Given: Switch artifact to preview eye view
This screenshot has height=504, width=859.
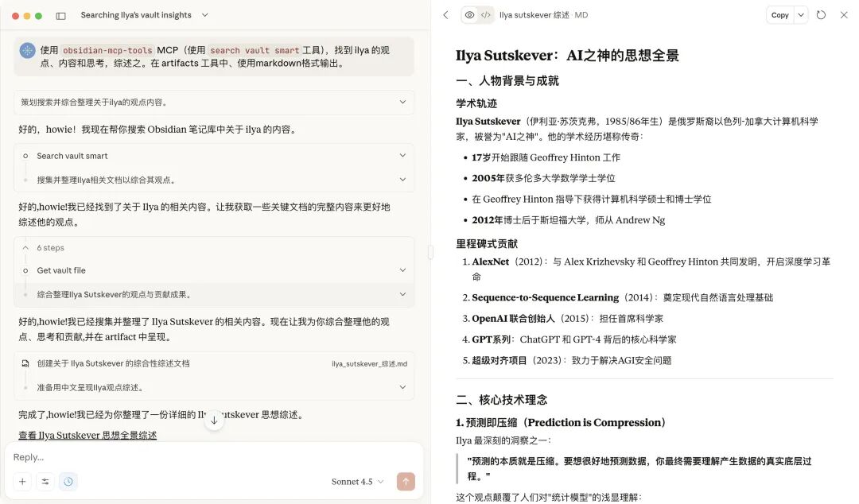Looking at the screenshot, I should pyautogui.click(x=469, y=15).
